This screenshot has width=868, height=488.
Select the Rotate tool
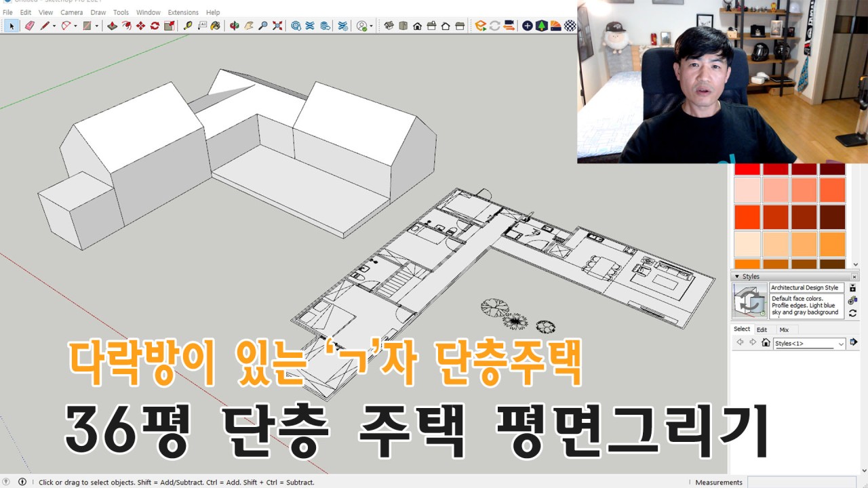[155, 26]
